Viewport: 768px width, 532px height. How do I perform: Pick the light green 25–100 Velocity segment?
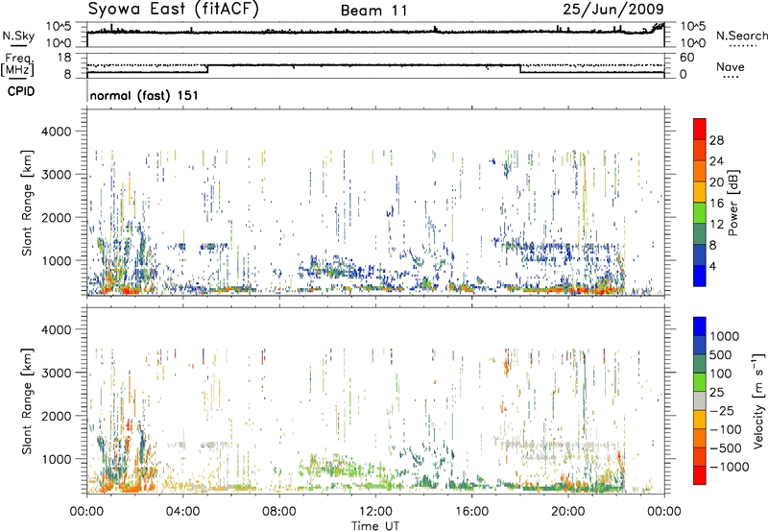tap(700, 382)
